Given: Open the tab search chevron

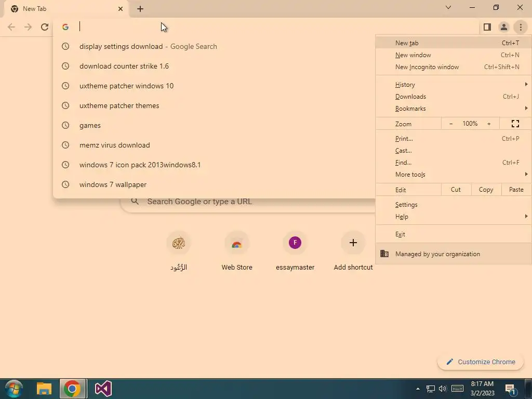Looking at the screenshot, I should [448, 7].
